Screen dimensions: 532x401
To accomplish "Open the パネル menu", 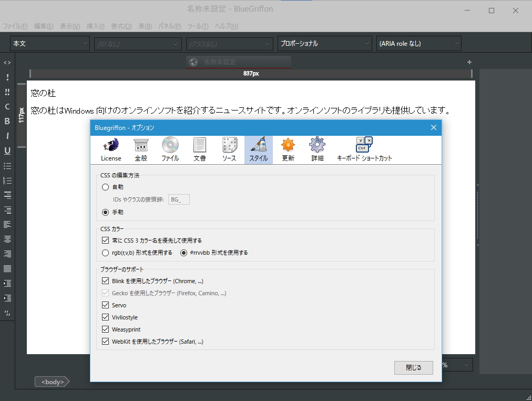I will pyautogui.click(x=170, y=26).
